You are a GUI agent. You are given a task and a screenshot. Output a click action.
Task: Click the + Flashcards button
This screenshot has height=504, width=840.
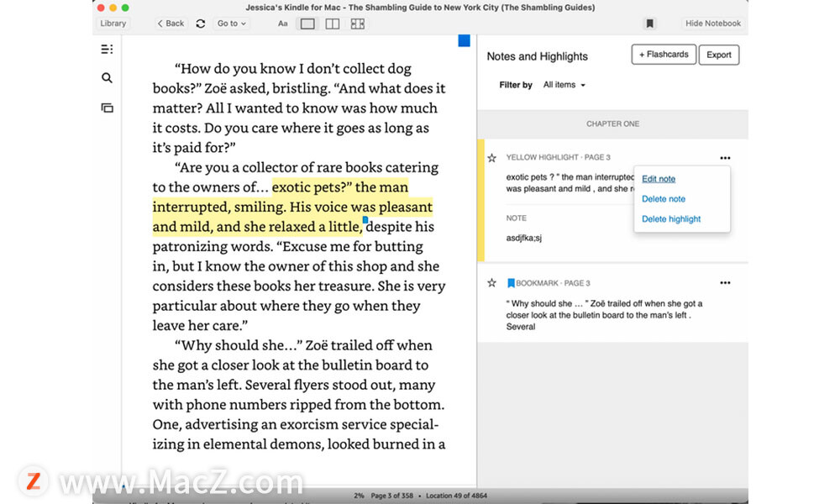coord(664,55)
